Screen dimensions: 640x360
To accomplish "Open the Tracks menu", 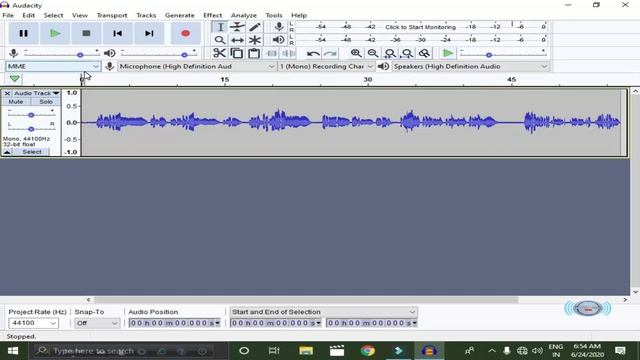I will [146, 15].
